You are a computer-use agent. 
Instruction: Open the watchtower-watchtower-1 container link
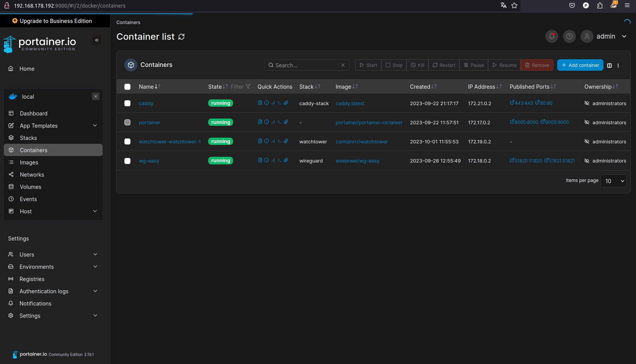pos(170,142)
